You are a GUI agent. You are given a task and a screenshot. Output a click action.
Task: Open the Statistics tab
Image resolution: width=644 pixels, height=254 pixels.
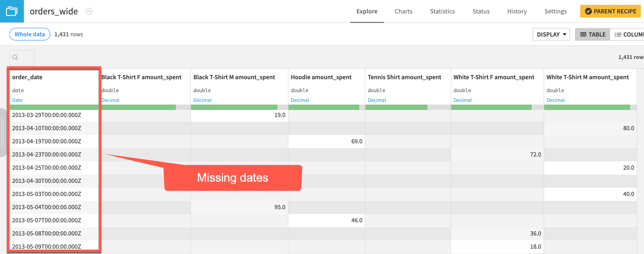pos(442,11)
